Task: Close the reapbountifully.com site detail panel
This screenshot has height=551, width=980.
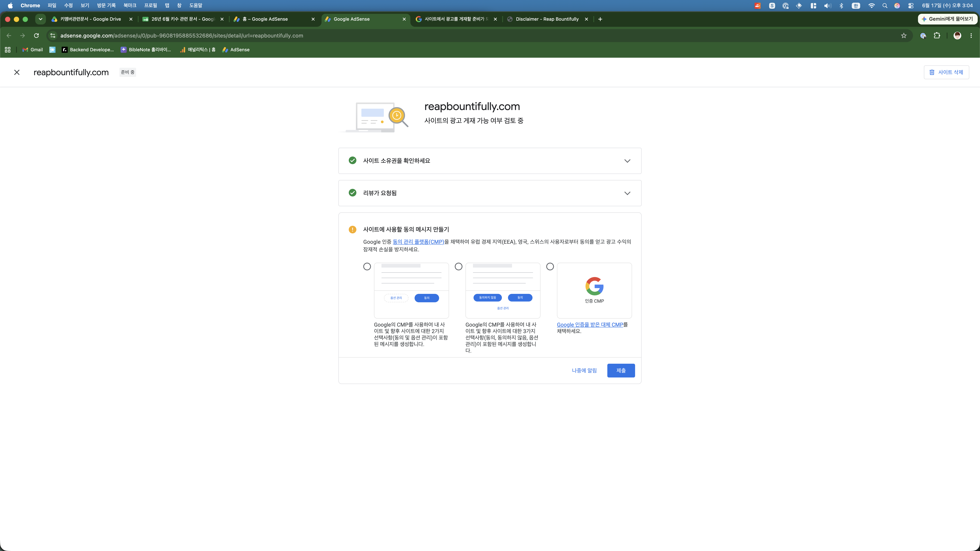Action: coord(17,72)
